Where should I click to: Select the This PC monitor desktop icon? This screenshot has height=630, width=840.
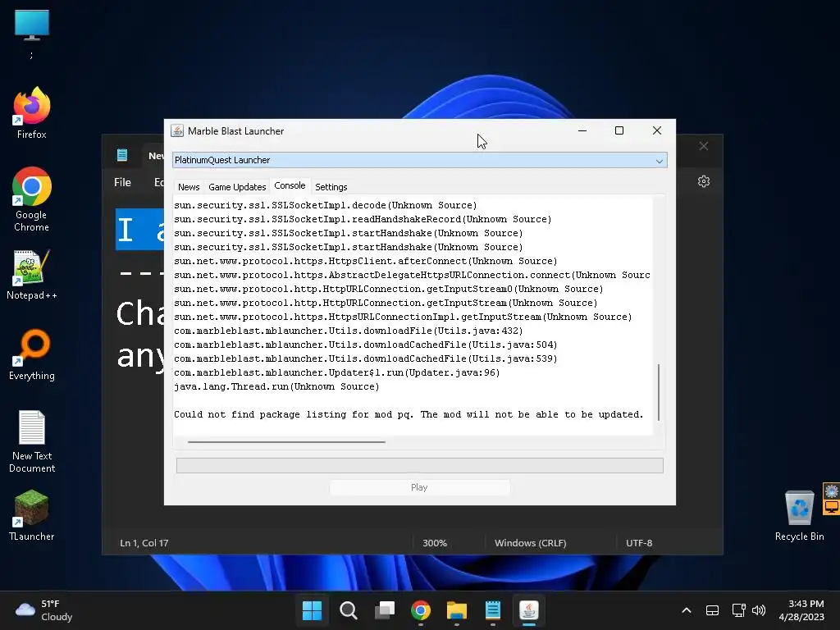tap(32, 25)
